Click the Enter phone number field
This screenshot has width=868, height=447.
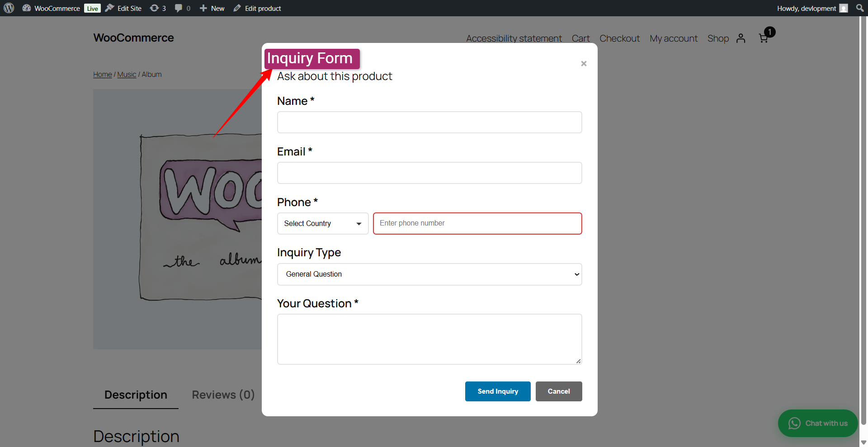pos(477,223)
